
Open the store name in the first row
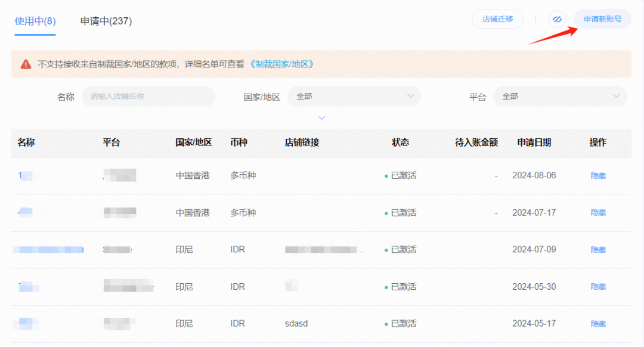pyautogui.click(x=24, y=176)
